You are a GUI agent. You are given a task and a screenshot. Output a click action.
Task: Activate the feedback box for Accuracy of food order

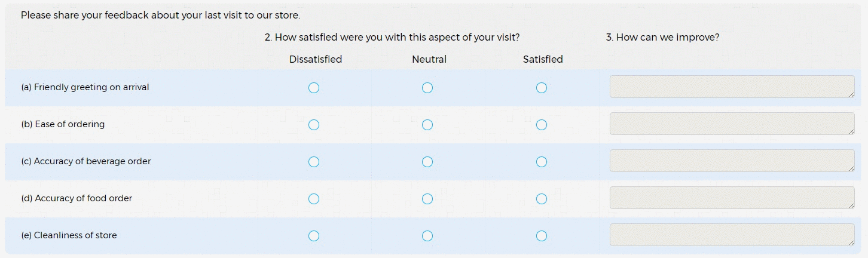point(732,198)
